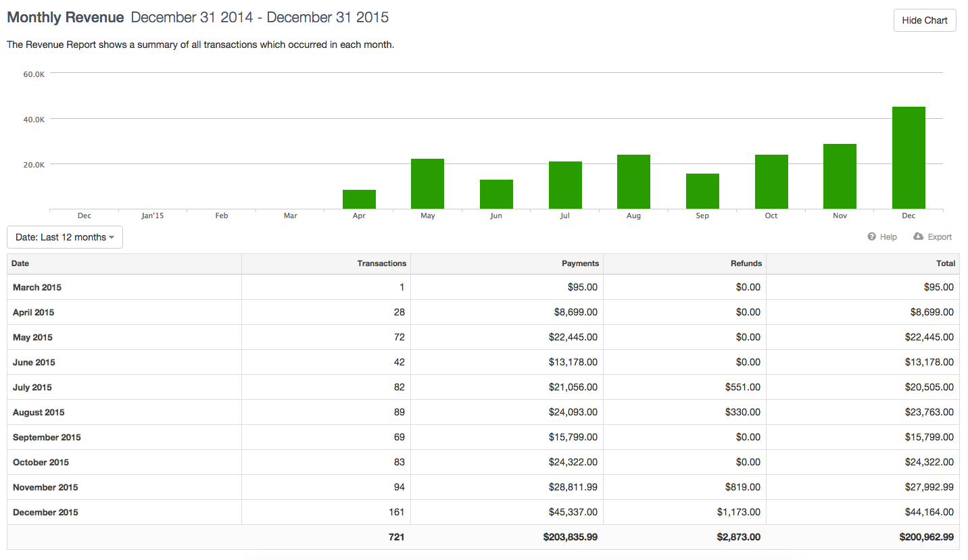968x560 pixels.
Task: Select the December 2015 row label
Action: (x=45, y=513)
